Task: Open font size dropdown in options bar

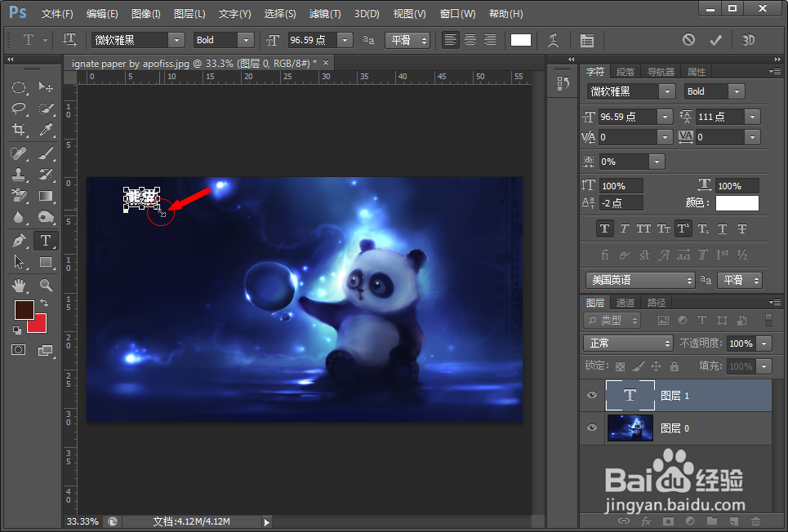Action: [x=345, y=40]
